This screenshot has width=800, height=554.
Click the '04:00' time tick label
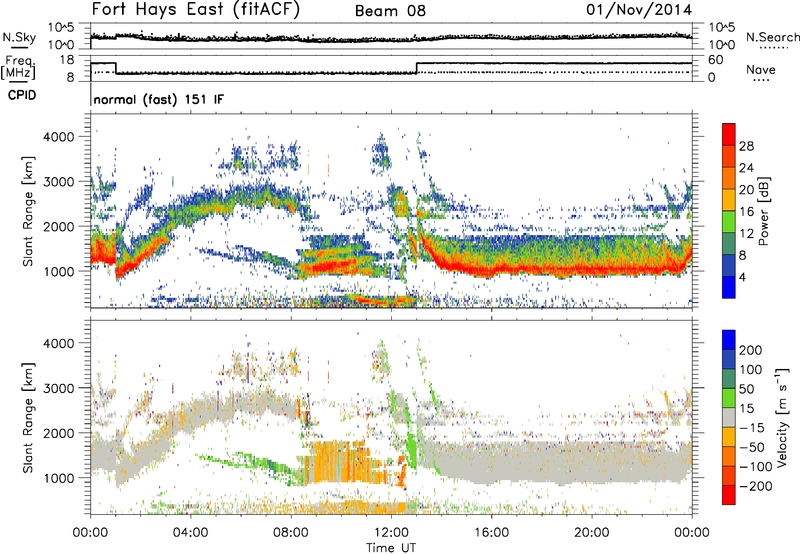(x=190, y=533)
